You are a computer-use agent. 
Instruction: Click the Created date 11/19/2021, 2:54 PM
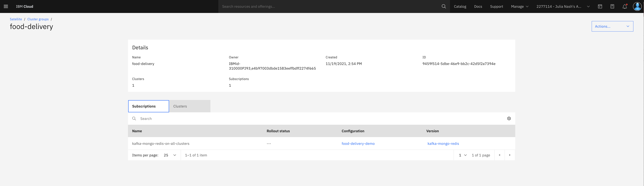[x=343, y=64]
